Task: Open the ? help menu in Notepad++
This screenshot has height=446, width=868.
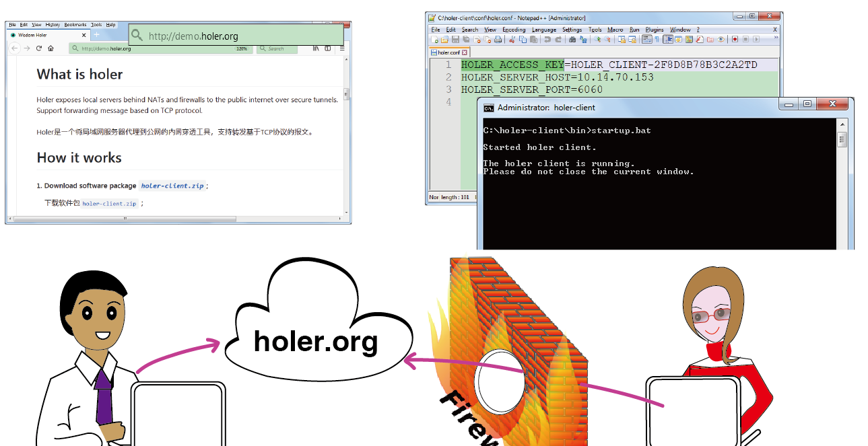Action: (x=698, y=30)
